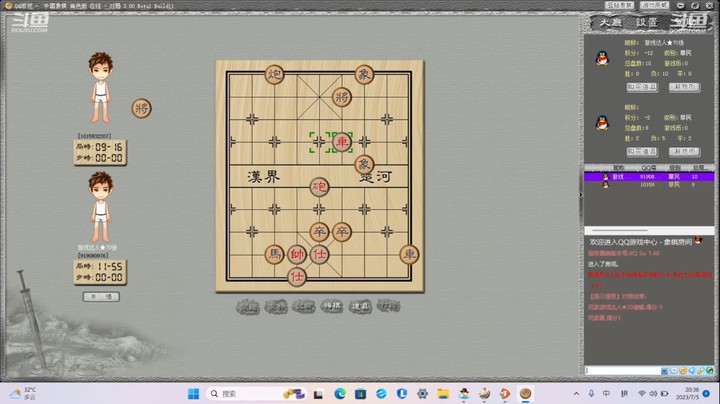The width and height of the screenshot is (720, 404).
Task: Open the volume control in system tray
Action: click(653, 393)
